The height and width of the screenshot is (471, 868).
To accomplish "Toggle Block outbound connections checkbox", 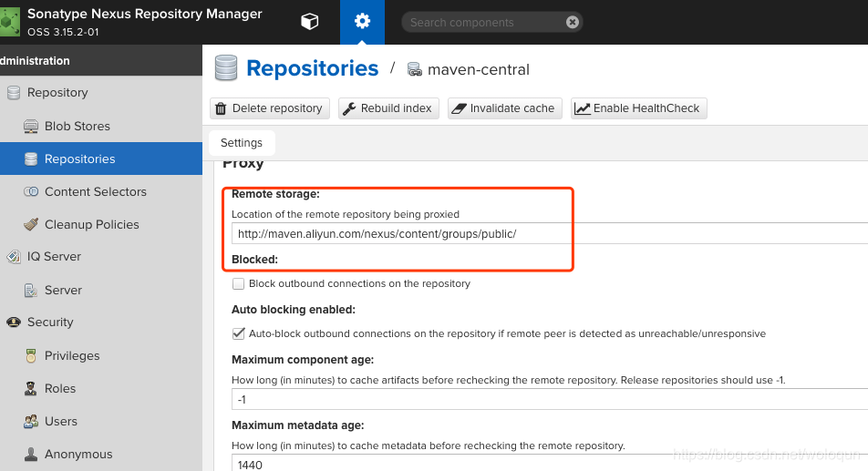I will [239, 284].
